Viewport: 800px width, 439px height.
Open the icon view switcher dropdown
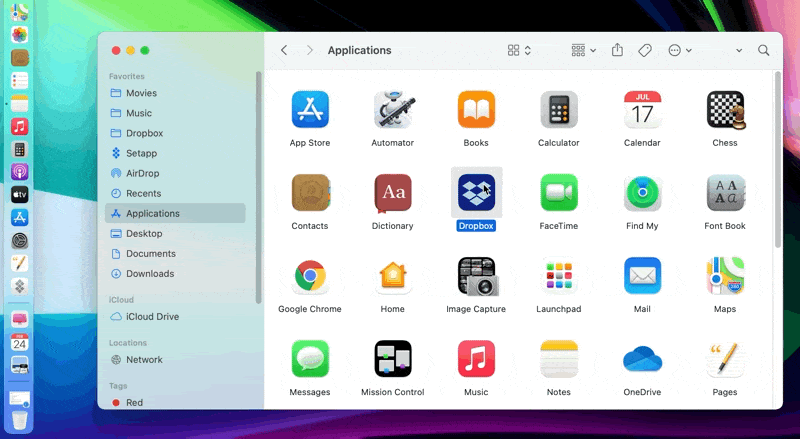click(x=519, y=50)
